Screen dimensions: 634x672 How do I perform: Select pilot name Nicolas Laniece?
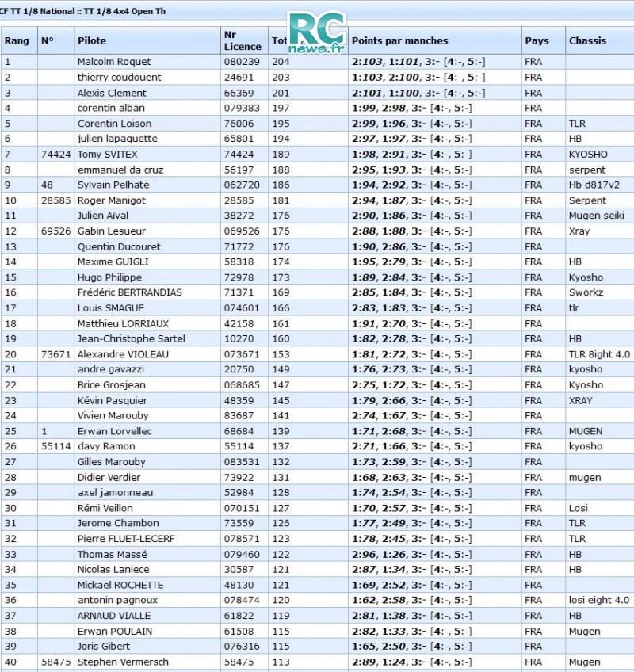[113, 569]
